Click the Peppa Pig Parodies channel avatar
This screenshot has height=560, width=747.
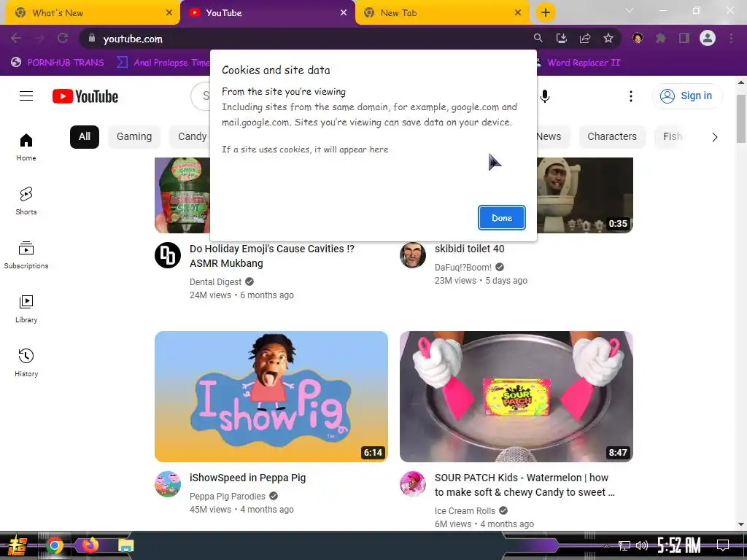168,484
